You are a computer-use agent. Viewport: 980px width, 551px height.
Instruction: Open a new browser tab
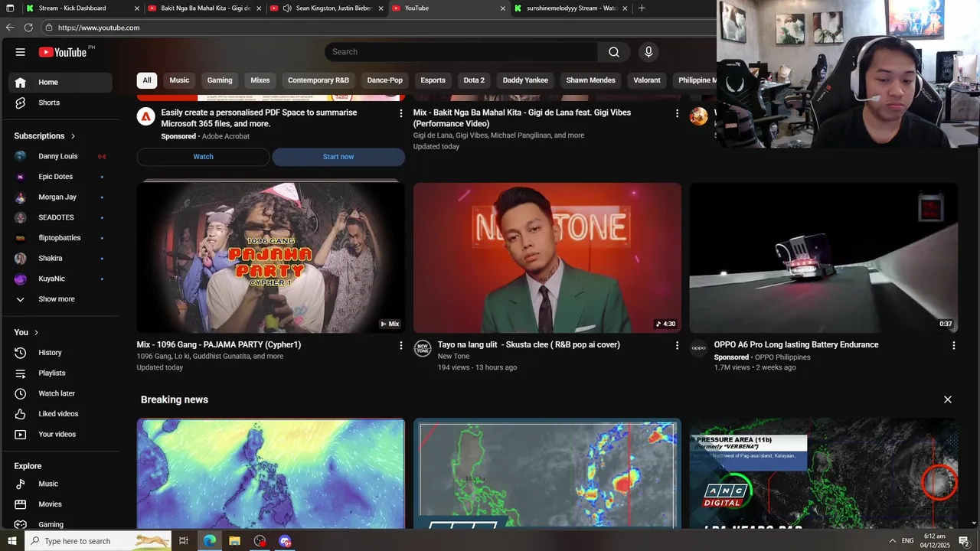click(642, 8)
